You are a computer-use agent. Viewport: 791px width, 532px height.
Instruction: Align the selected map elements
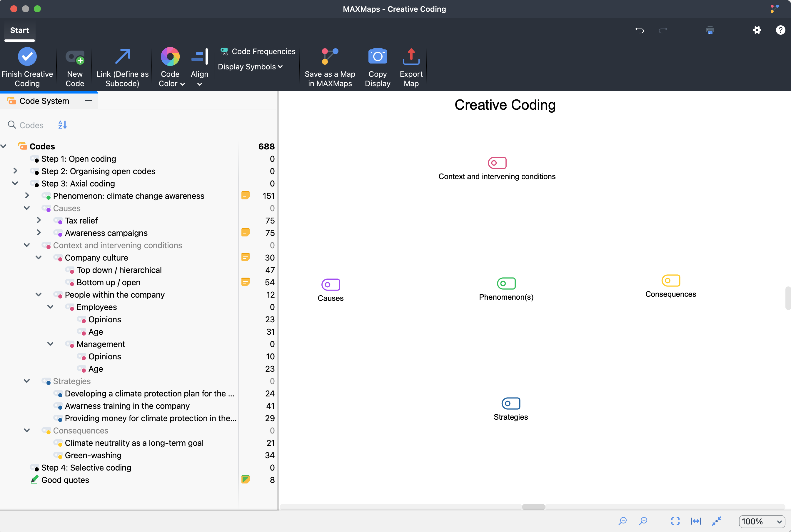tap(199, 66)
